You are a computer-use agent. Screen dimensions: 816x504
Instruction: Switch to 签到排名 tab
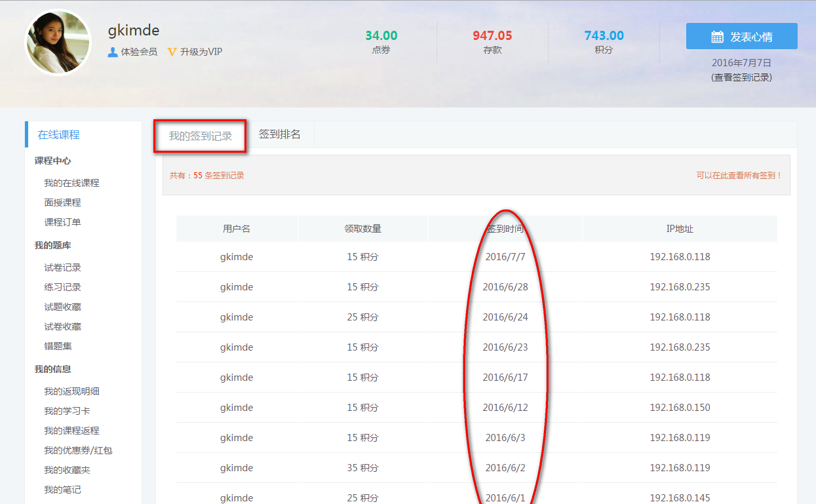coord(280,134)
